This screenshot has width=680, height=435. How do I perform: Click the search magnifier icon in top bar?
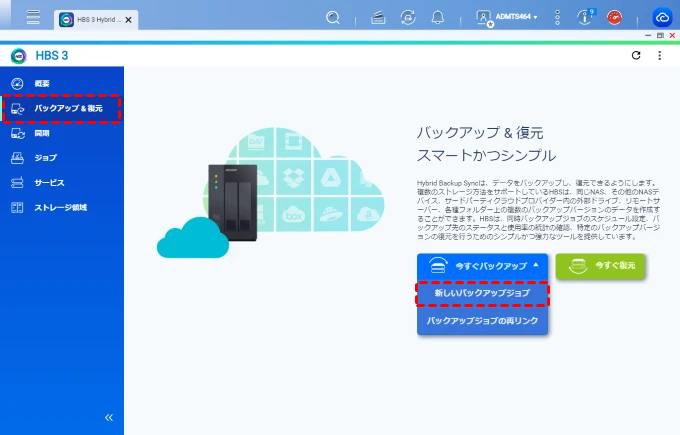(334, 18)
